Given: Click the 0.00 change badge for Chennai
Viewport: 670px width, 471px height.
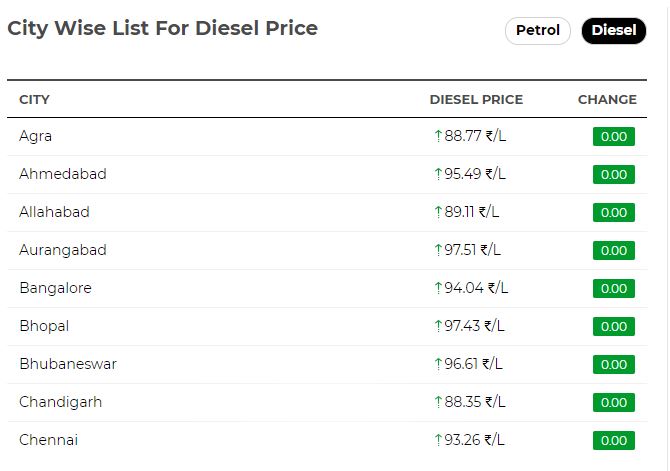Looking at the screenshot, I should click(614, 440).
